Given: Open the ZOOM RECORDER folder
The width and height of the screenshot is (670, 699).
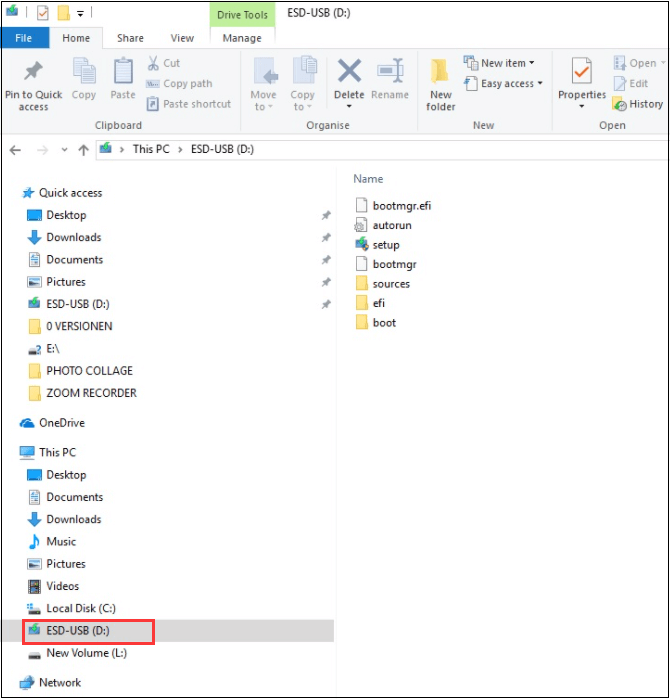Looking at the screenshot, I should tap(82, 393).
